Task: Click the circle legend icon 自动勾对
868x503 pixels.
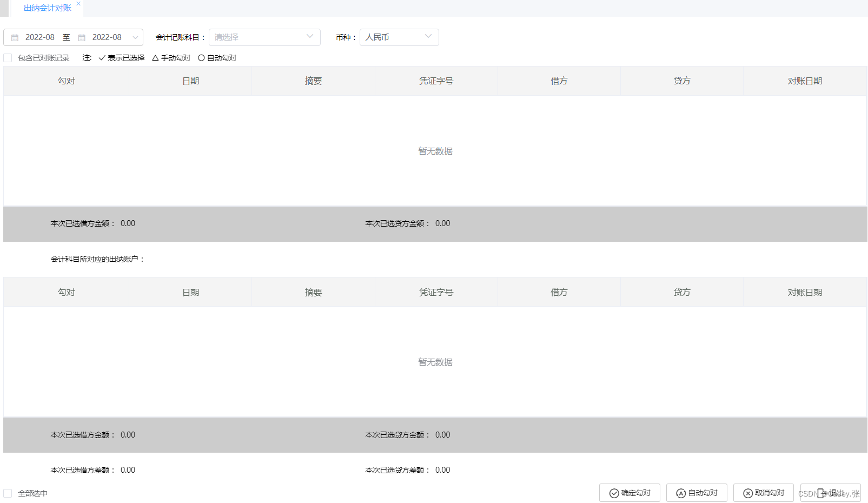Action: pyautogui.click(x=201, y=58)
